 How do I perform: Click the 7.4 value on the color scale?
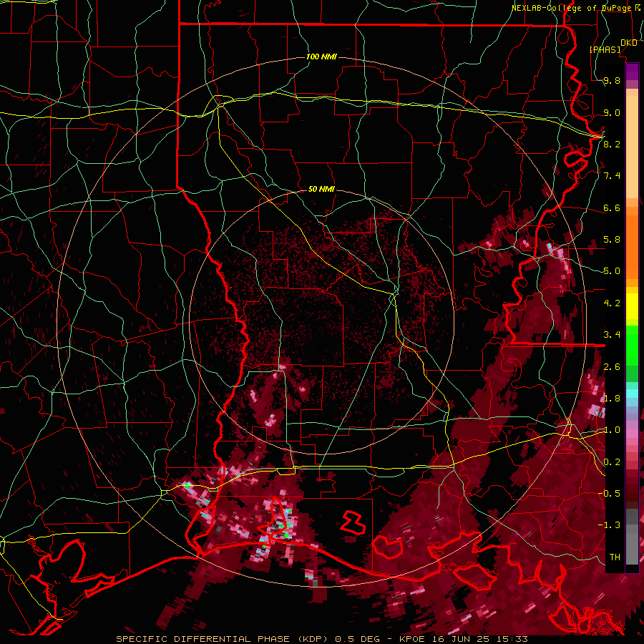(612, 176)
